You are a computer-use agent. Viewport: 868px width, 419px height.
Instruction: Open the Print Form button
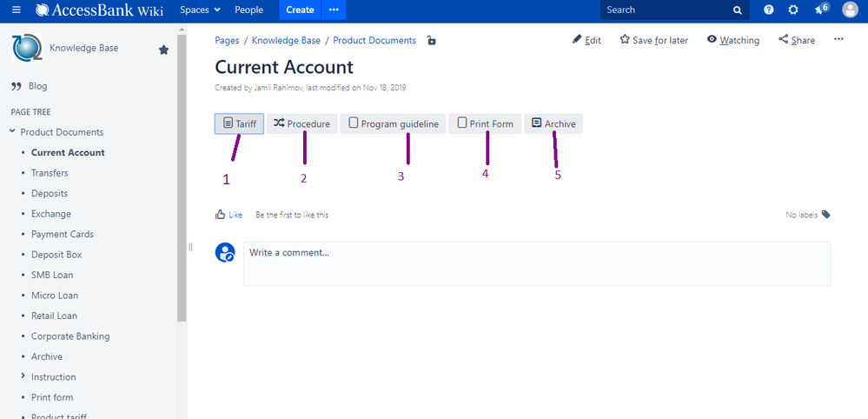[x=485, y=124]
